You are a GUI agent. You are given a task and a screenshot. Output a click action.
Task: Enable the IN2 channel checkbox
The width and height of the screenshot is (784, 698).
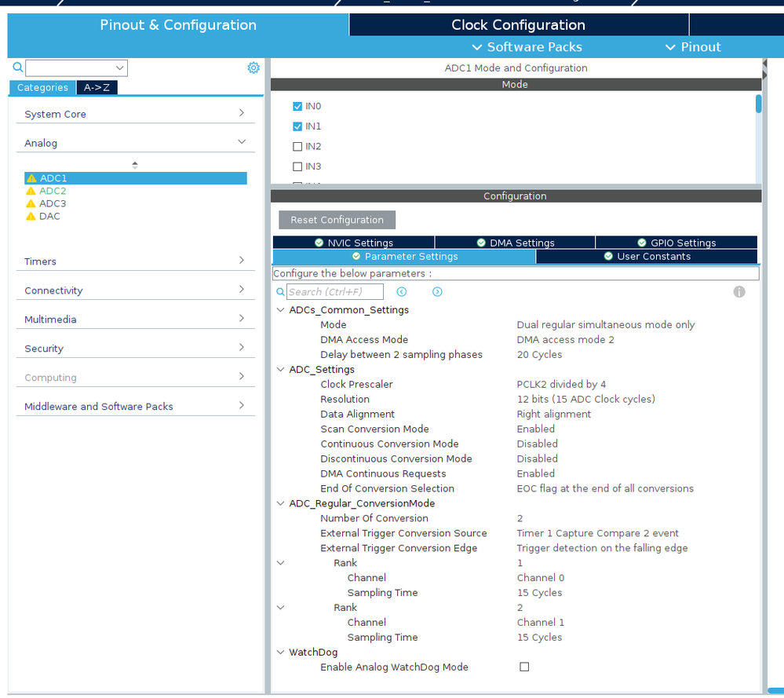pos(297,146)
